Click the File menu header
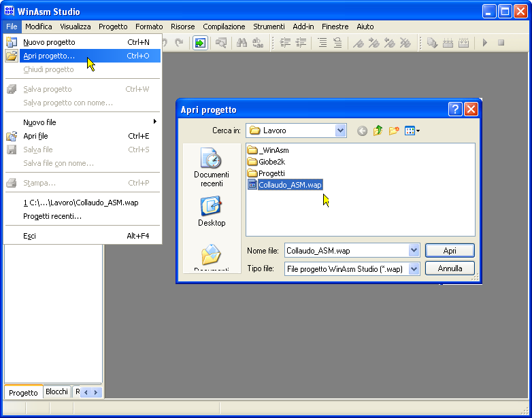Image resolution: width=532 pixels, height=418 pixels. tap(12, 27)
